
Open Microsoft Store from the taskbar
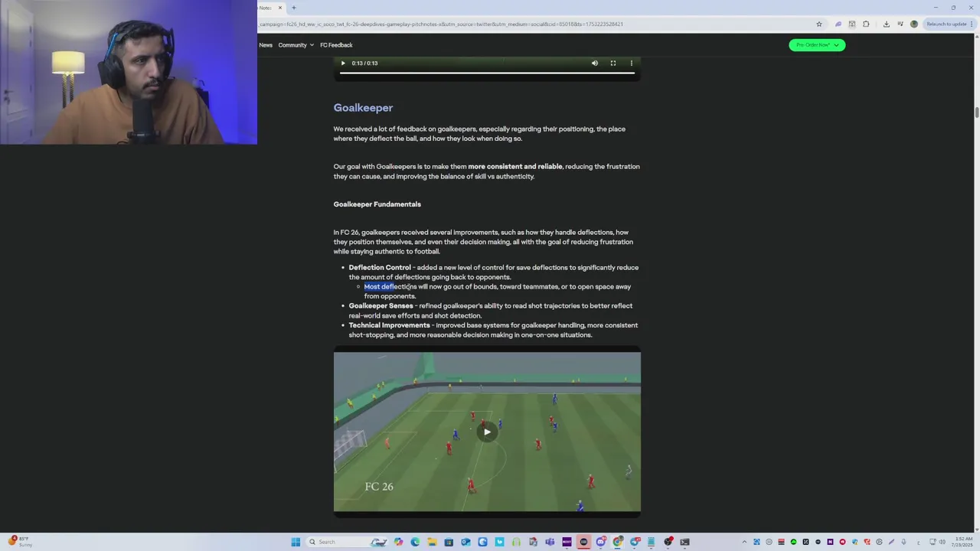pyautogui.click(x=449, y=542)
